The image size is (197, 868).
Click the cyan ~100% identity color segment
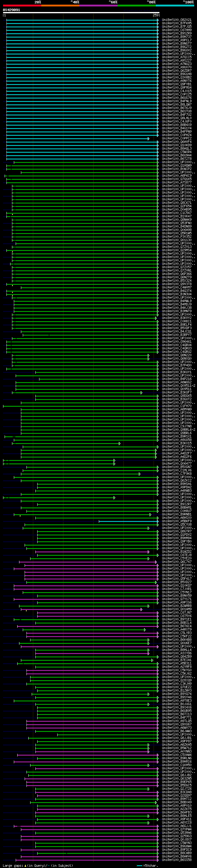click(x=175, y=6)
